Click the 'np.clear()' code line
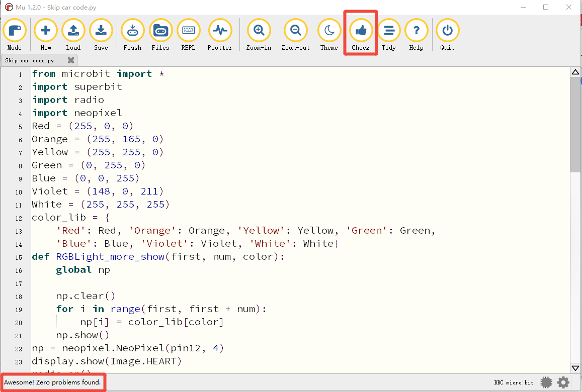 coord(86,296)
